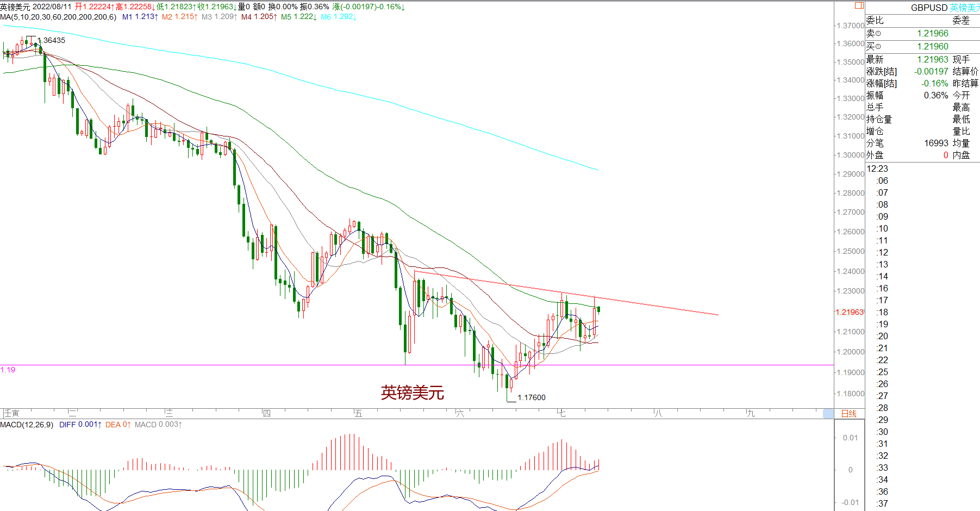
Task: Click the M6 1.292 moving average value
Action: pyautogui.click(x=339, y=17)
